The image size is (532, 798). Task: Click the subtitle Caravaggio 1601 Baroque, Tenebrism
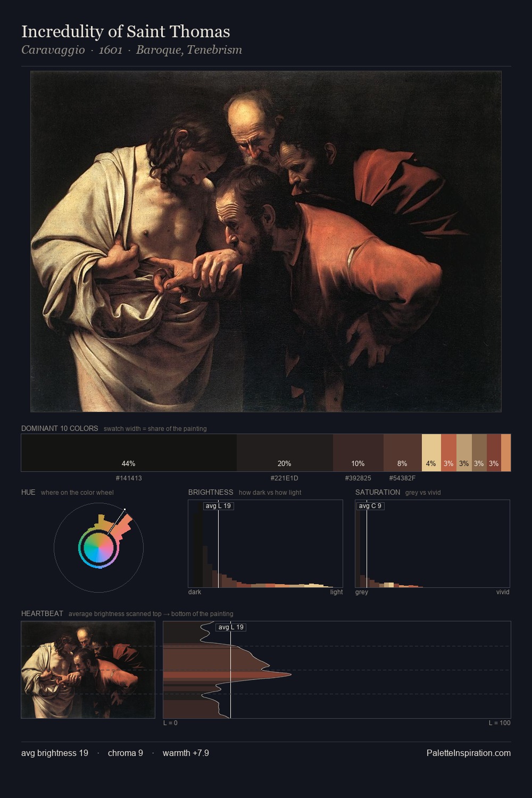pos(131,50)
